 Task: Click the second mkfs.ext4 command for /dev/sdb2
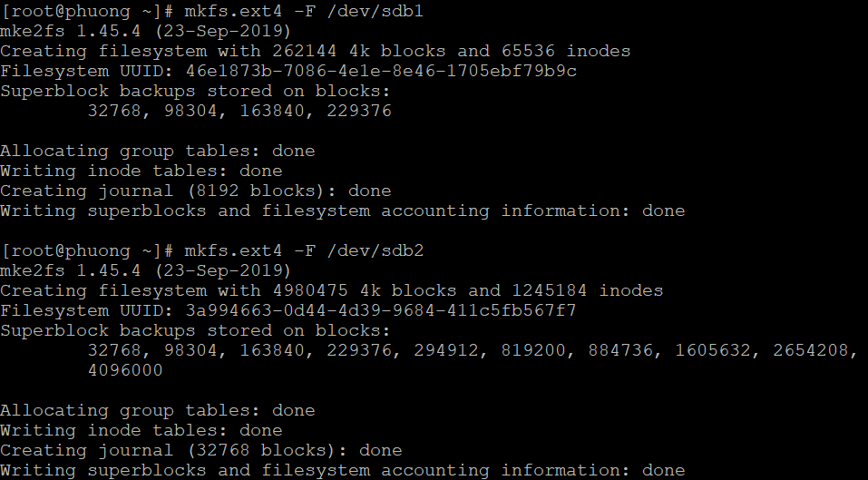304,250
